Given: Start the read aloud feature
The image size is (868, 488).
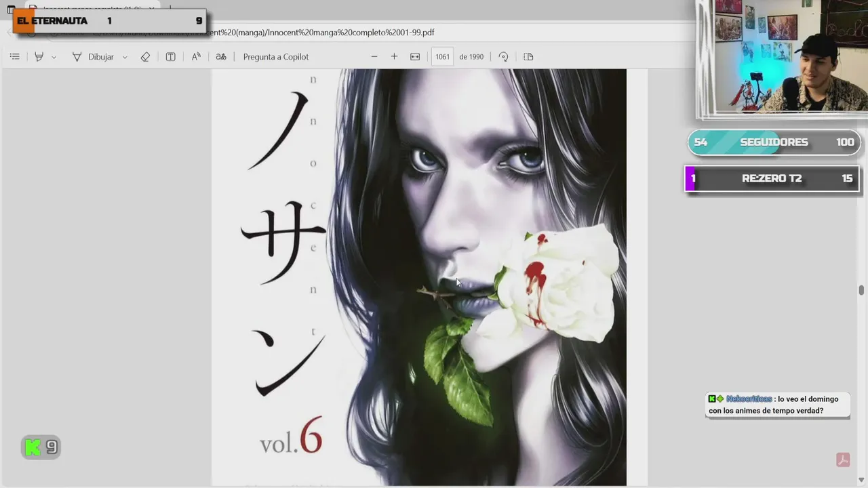Looking at the screenshot, I should coord(196,57).
